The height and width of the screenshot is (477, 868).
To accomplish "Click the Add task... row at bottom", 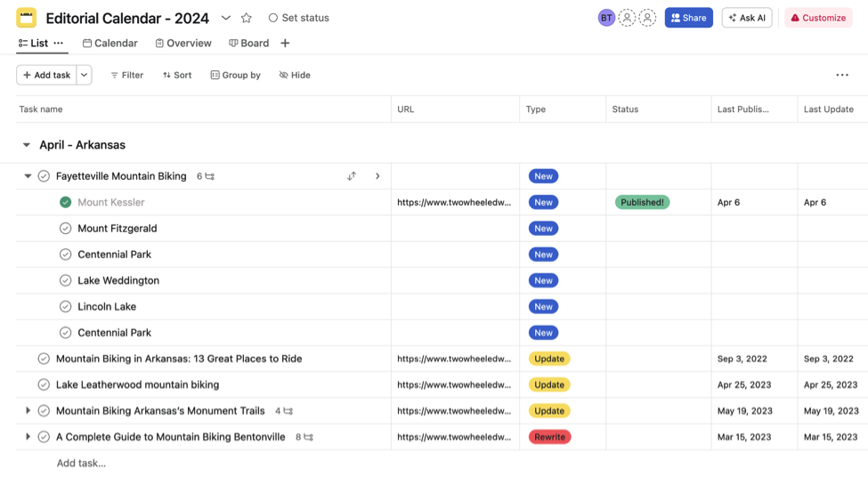I will (x=81, y=463).
